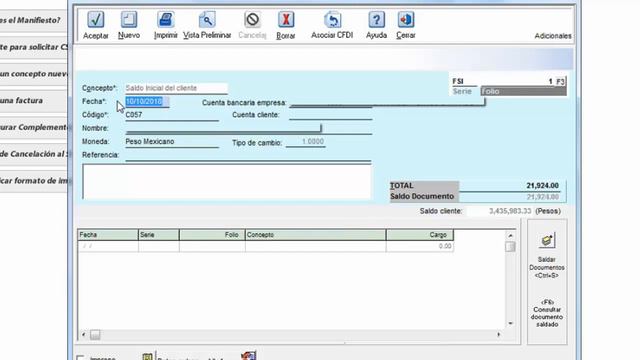The width and height of the screenshot is (640, 360).
Task: Open 'es el Manifiesto?' help topic
Action: pyautogui.click(x=33, y=20)
